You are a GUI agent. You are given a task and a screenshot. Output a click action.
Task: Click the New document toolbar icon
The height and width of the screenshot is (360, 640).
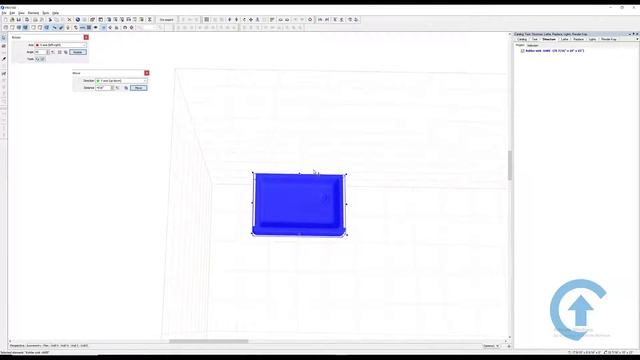(5, 20)
